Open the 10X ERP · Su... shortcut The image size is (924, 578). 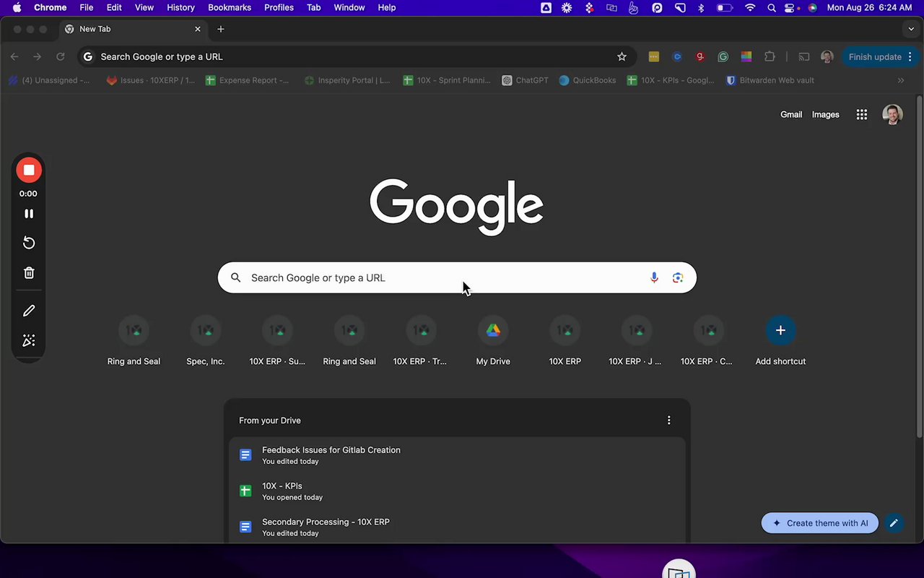[277, 341]
